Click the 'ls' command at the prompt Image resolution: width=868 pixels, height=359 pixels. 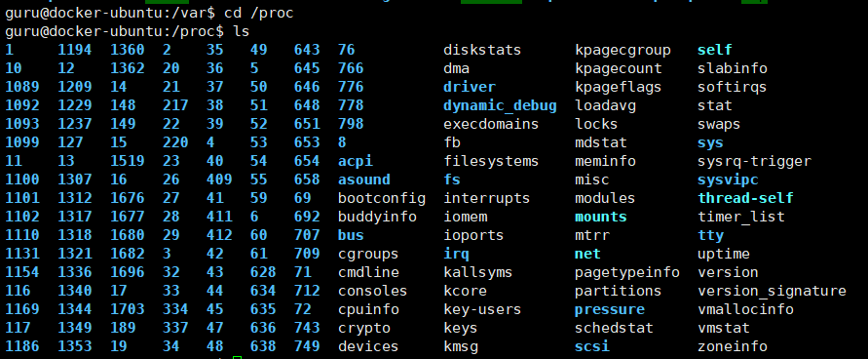[x=242, y=31]
